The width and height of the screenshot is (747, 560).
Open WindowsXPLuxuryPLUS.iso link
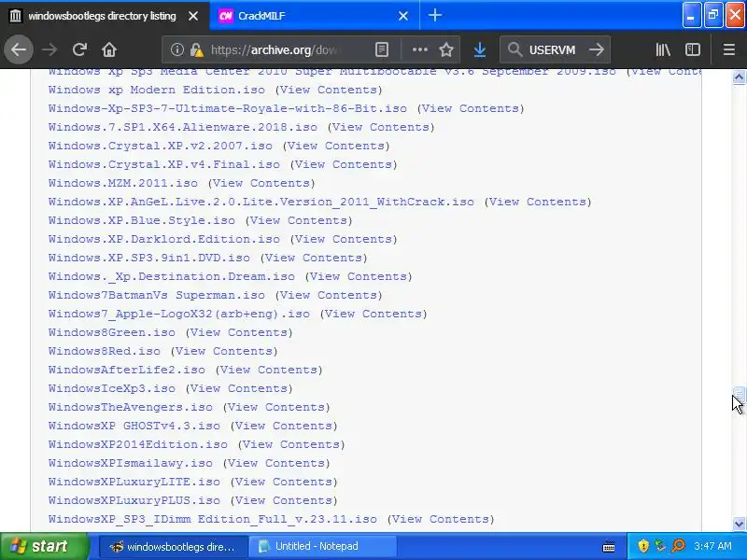(134, 500)
